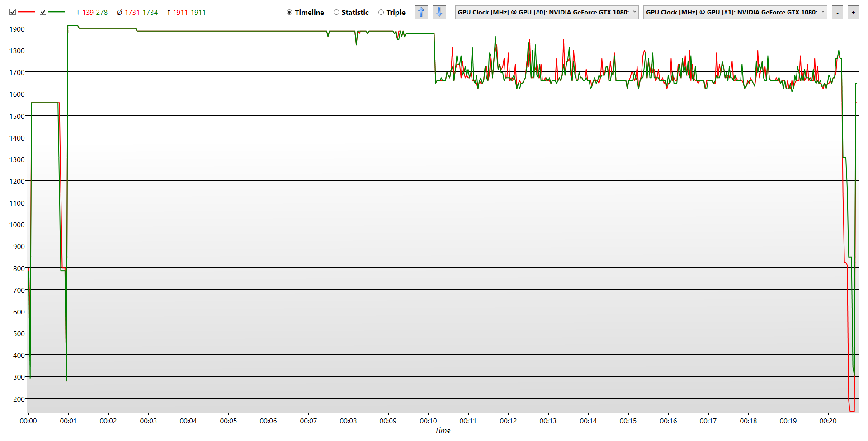Click the blue up arrow button
This screenshot has width=868, height=441.
click(x=421, y=12)
